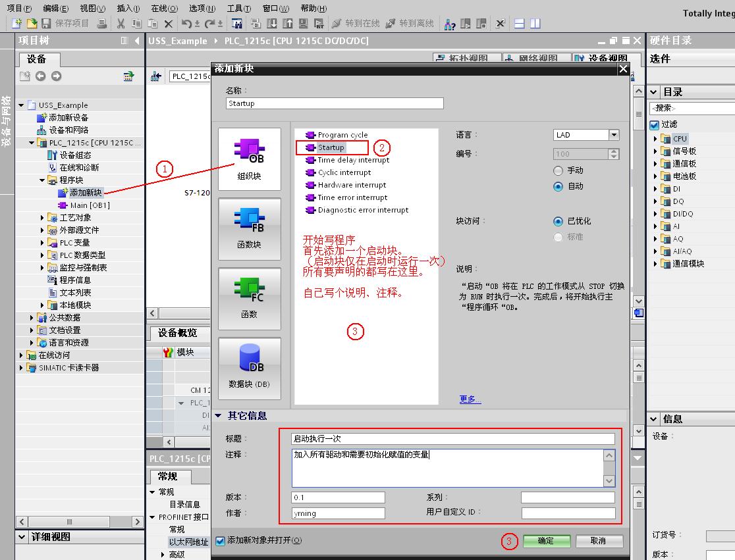735x560 pixels.
Task: Collapse the USS_Example project node
Action: (x=21, y=105)
